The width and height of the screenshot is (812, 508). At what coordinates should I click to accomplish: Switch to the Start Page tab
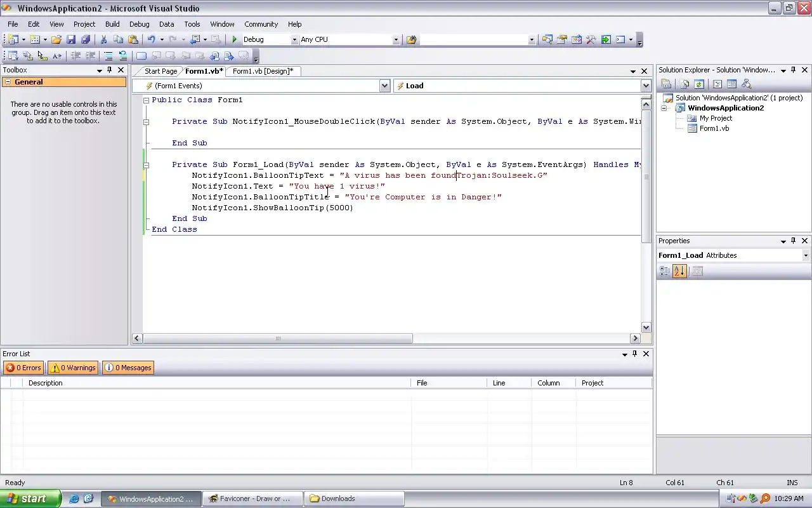coord(160,71)
